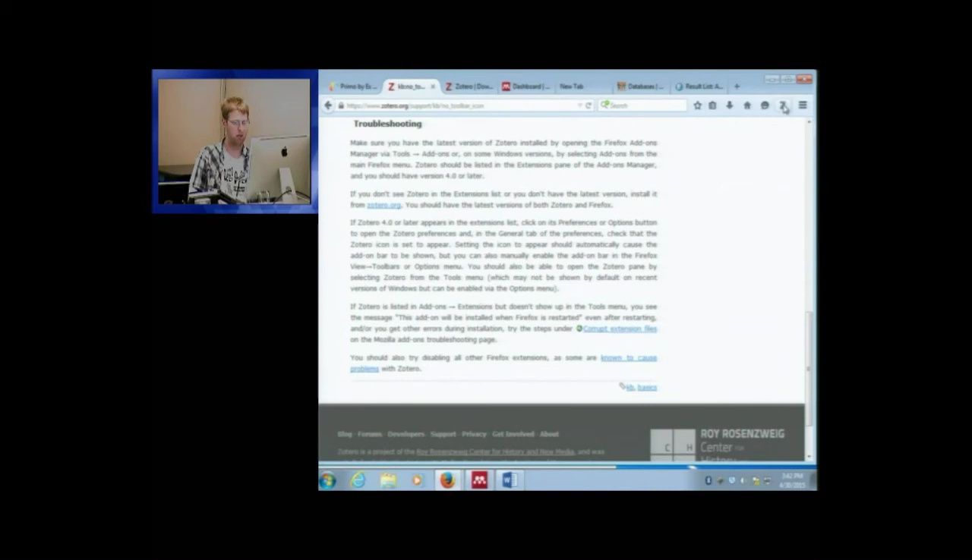Switch to the Databases tab
The width and height of the screenshot is (972, 560).
[x=641, y=87]
